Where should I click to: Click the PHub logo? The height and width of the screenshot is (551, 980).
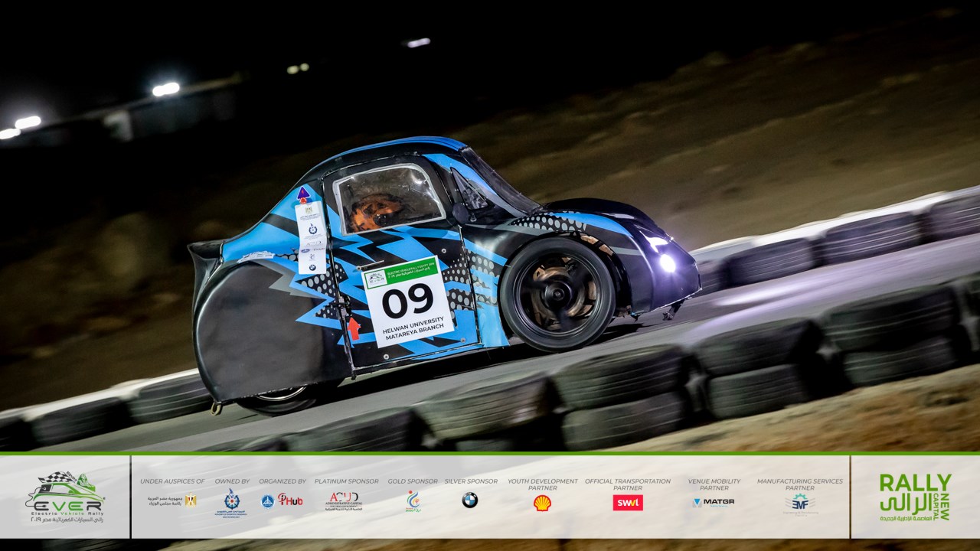290,500
